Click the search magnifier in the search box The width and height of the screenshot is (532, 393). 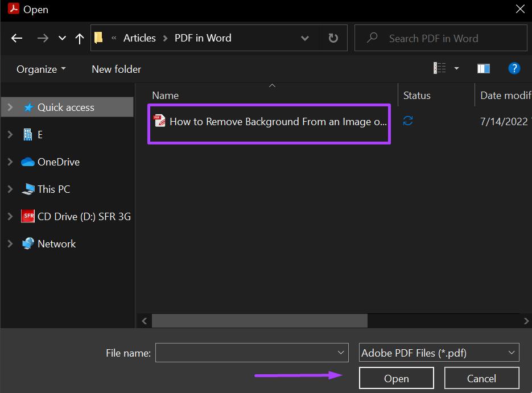pos(372,38)
